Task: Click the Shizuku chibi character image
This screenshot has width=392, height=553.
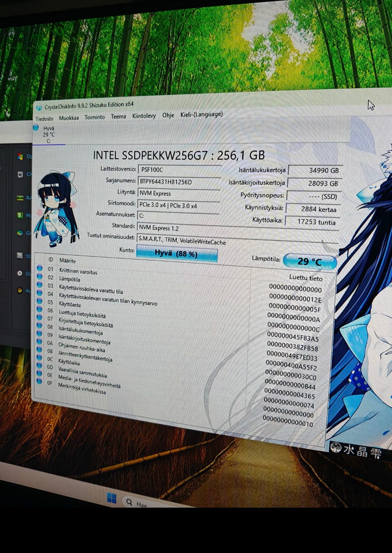Action: click(57, 208)
